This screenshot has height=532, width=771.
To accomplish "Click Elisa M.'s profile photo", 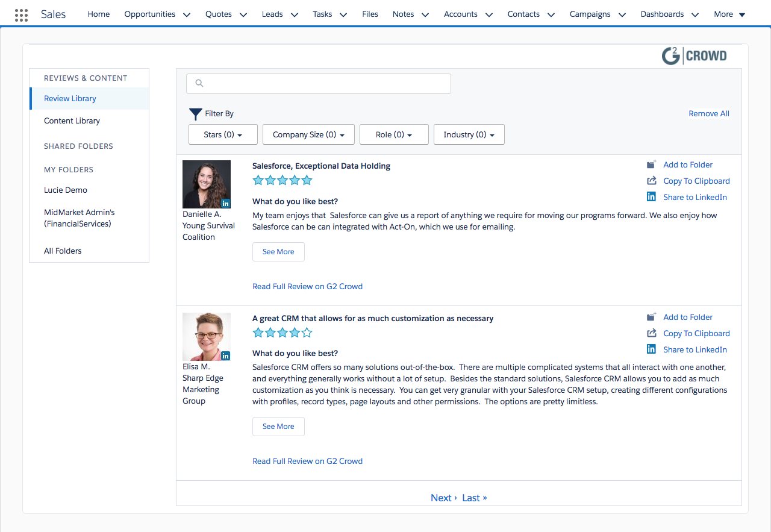I will coord(207,337).
